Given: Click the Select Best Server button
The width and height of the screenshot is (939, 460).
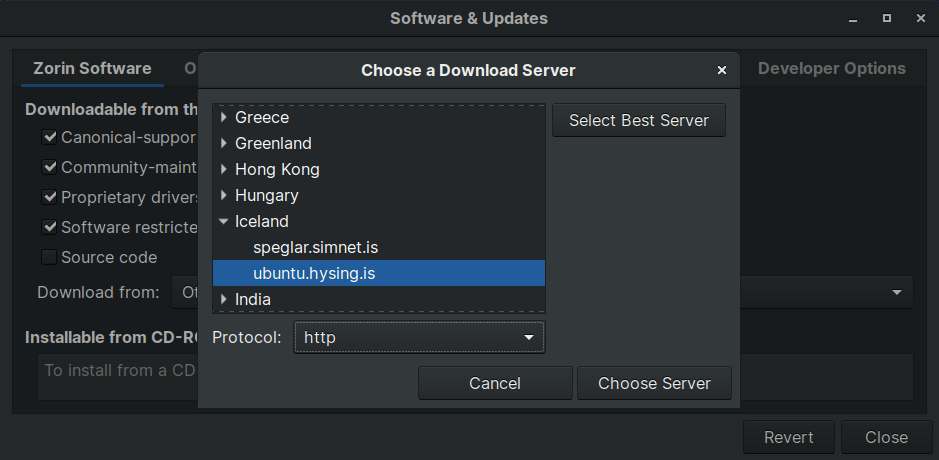Looking at the screenshot, I should [x=639, y=120].
